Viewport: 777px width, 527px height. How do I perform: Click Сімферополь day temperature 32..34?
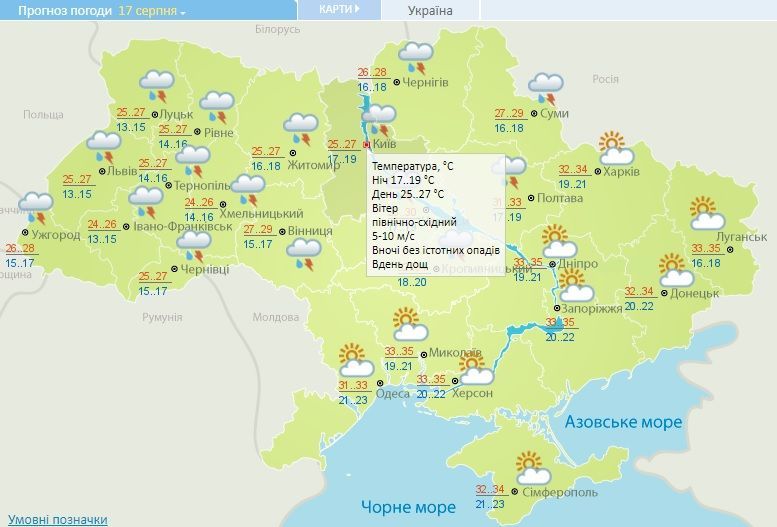[490, 489]
